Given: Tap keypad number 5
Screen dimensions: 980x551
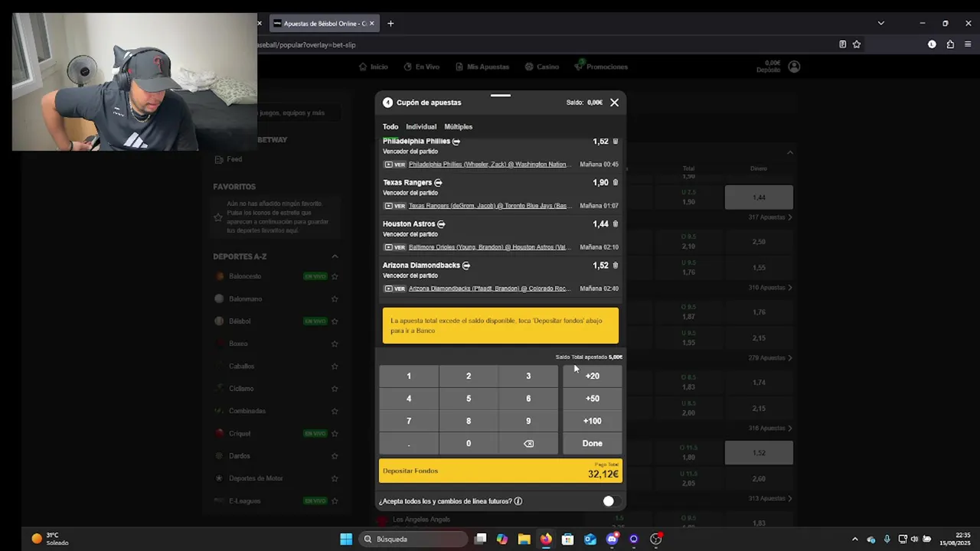Looking at the screenshot, I should click(x=469, y=399).
